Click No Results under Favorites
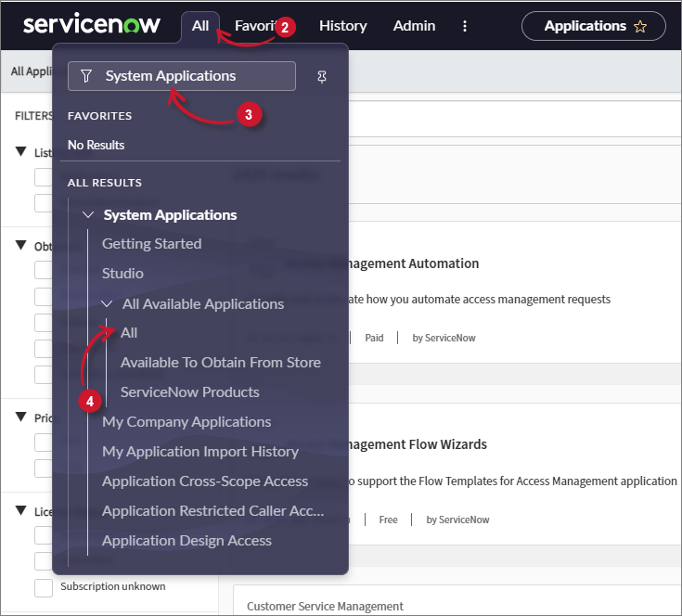The image size is (682, 616). (97, 146)
